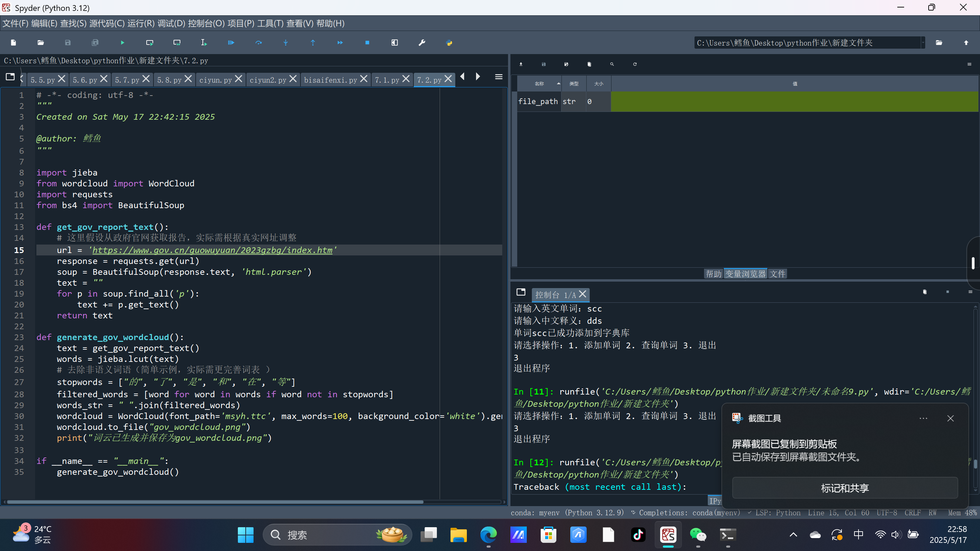
Task: Click the PYTHONPATH manager python icon
Action: point(449,43)
